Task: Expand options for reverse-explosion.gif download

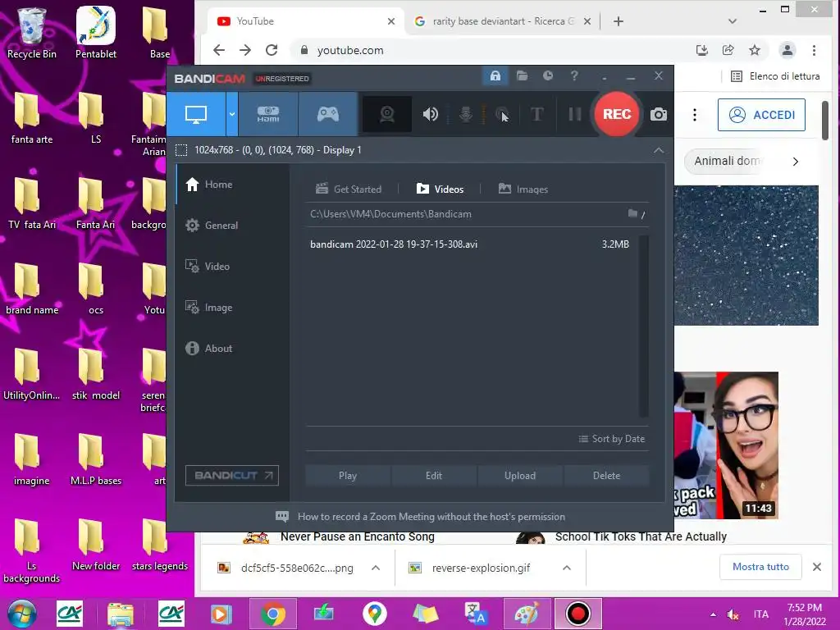Action: click(567, 568)
